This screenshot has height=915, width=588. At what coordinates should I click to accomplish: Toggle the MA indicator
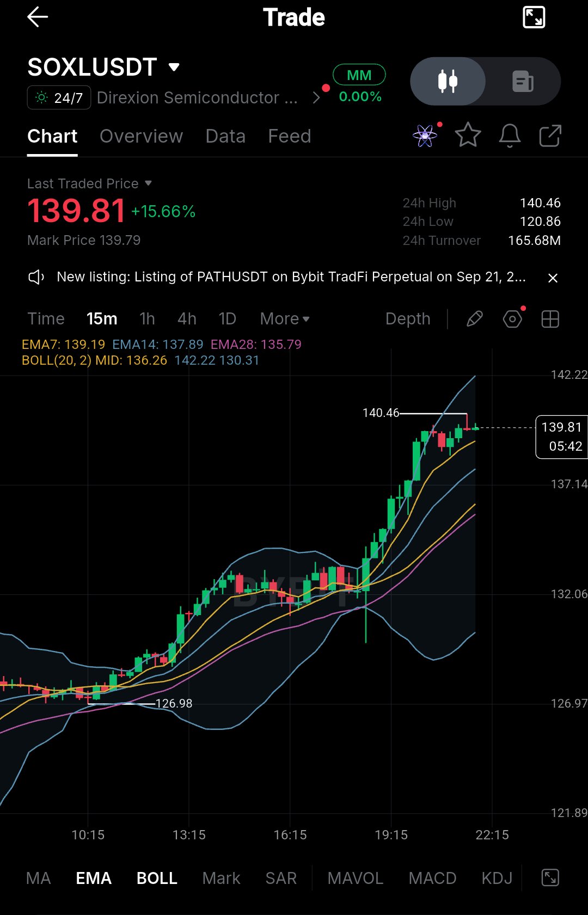pos(39,878)
